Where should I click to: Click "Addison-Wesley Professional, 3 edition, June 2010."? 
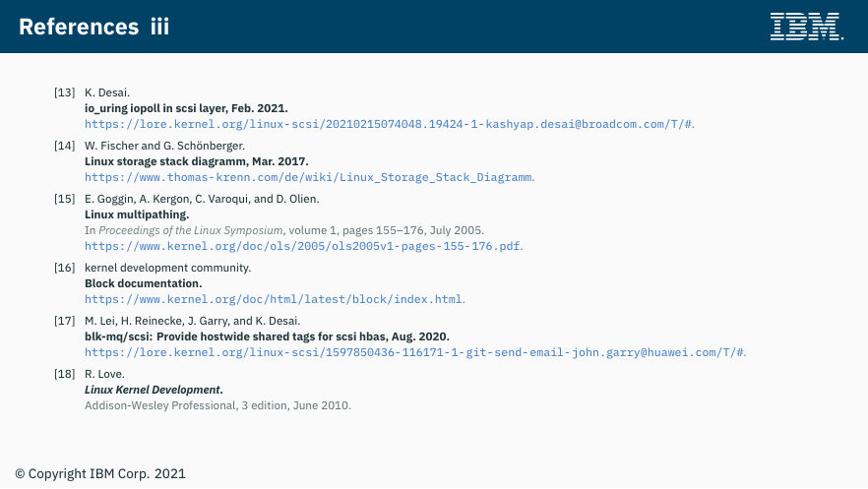(x=217, y=405)
